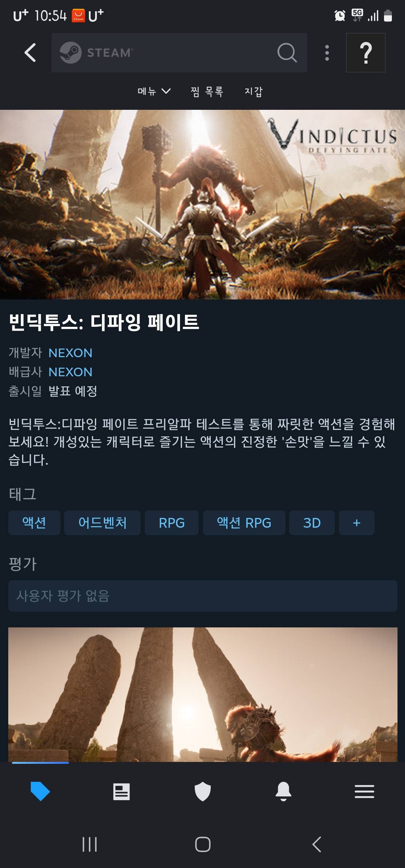405x868 pixels.
Task: Tap Android recent apps button
Action: (90, 844)
